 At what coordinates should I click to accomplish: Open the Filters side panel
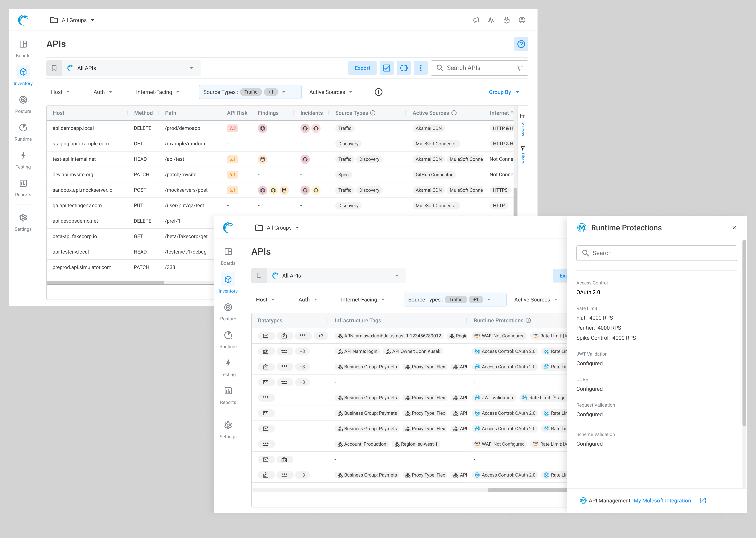coord(523,155)
